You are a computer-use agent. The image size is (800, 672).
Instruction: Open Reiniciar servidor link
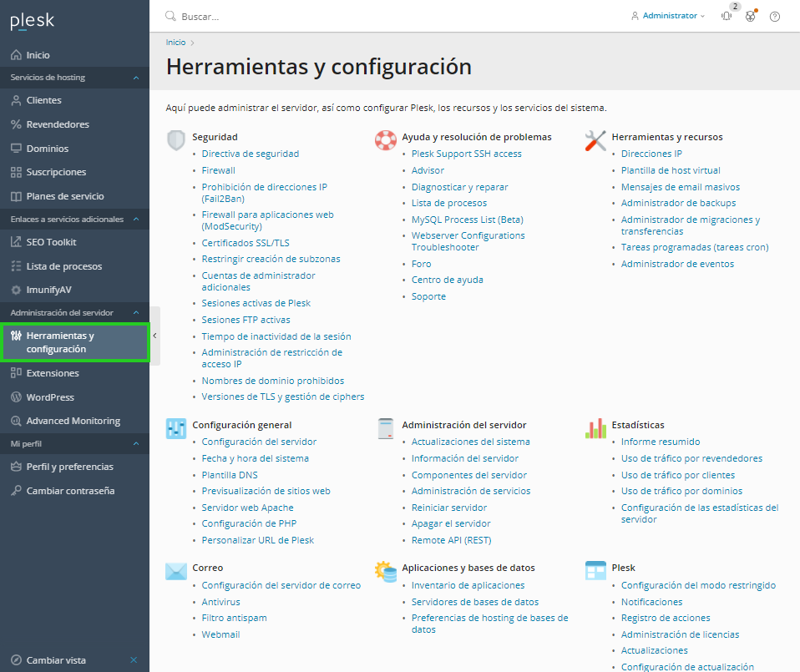(x=449, y=508)
